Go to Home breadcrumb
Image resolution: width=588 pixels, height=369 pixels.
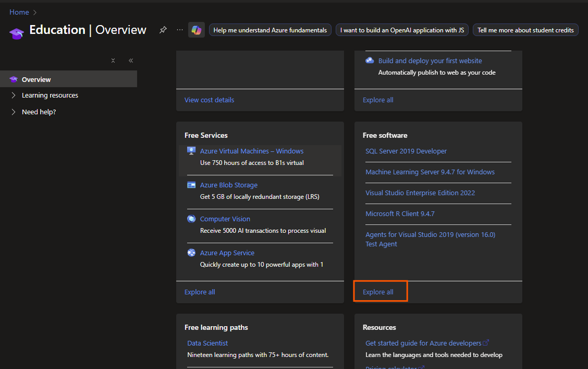19,13
